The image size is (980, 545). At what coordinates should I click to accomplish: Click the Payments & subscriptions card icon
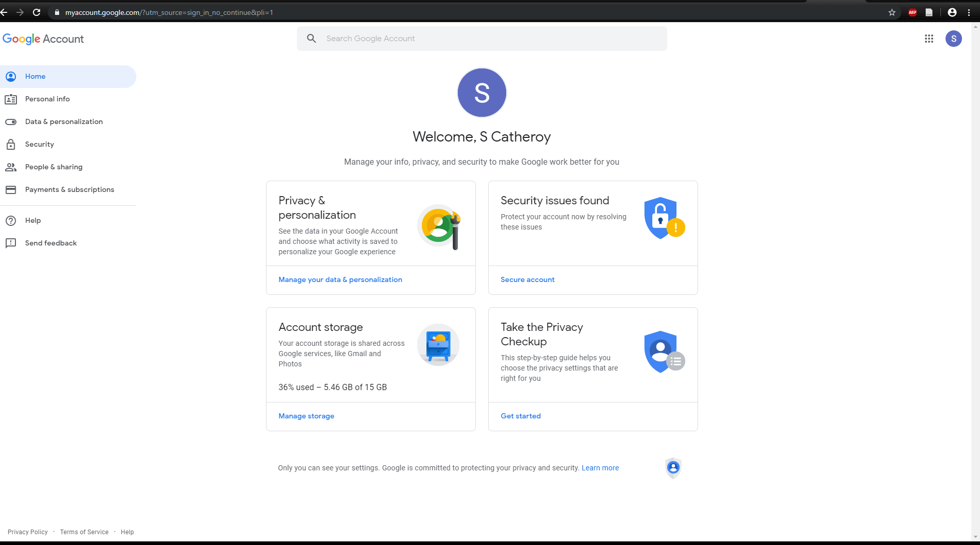click(11, 190)
